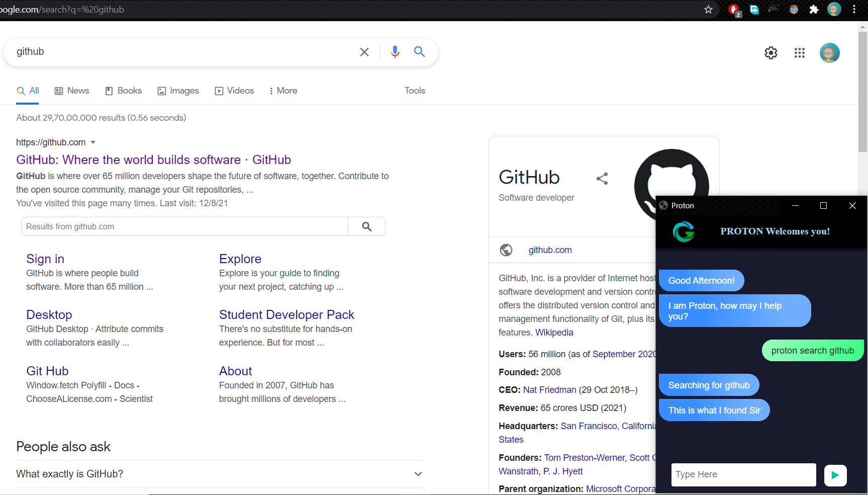
Task: Select the All results tab
Action: pos(28,91)
